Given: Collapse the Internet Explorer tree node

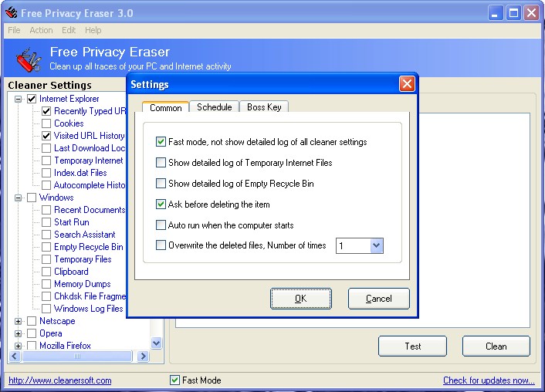Looking at the screenshot, I should coord(18,99).
